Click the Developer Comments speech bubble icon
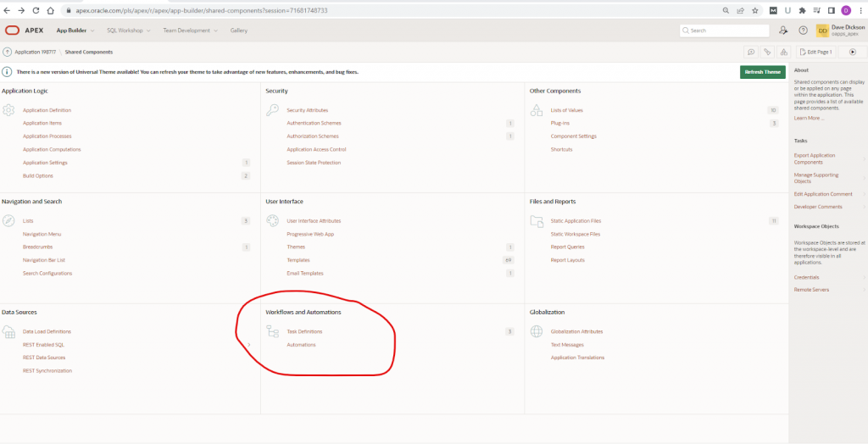868x444 pixels. (x=751, y=52)
